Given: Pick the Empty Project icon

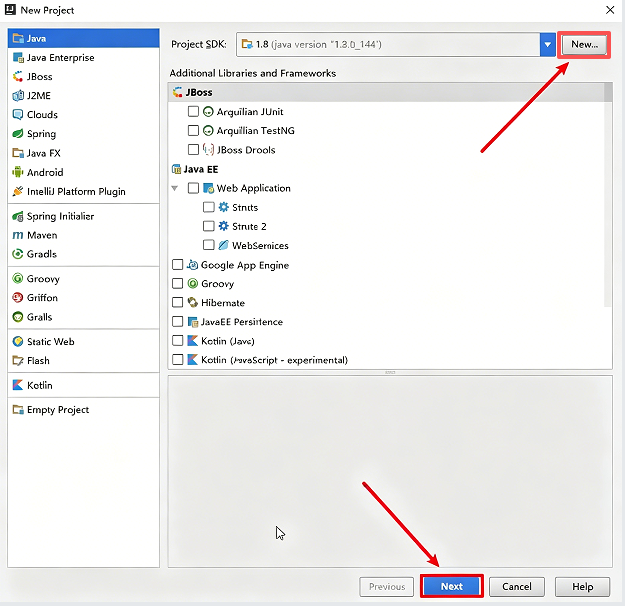Looking at the screenshot, I should click(18, 410).
